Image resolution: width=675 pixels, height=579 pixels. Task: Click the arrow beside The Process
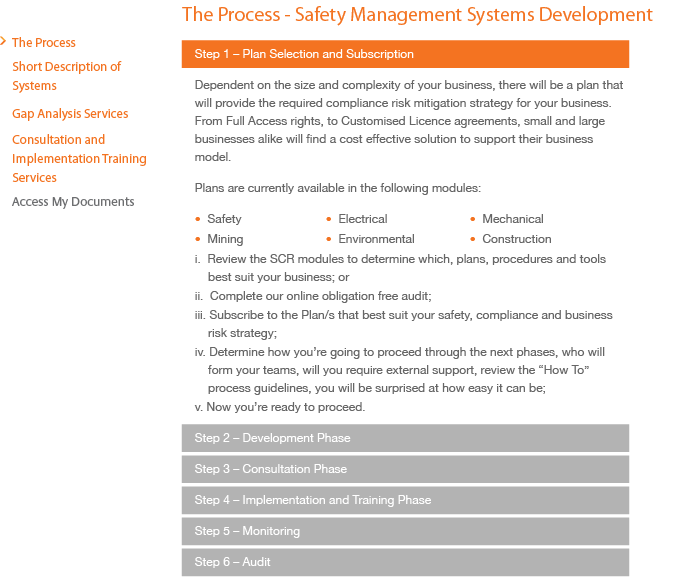click(x=3, y=41)
